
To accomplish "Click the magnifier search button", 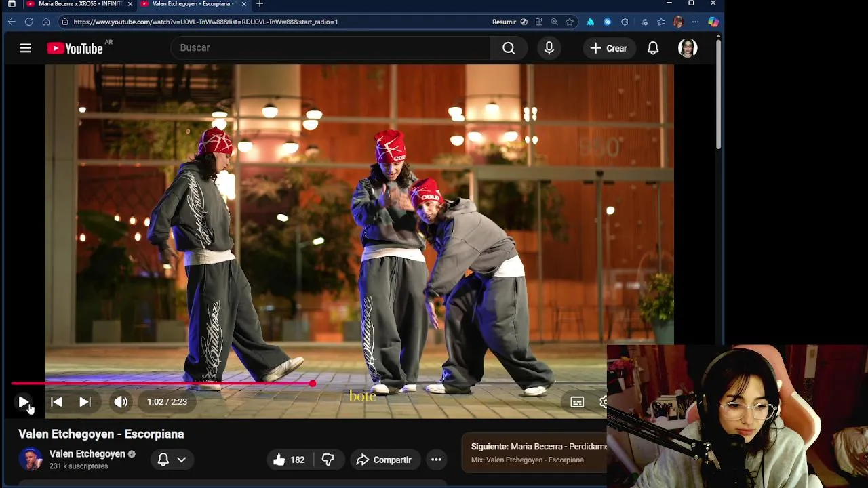I will click(509, 48).
